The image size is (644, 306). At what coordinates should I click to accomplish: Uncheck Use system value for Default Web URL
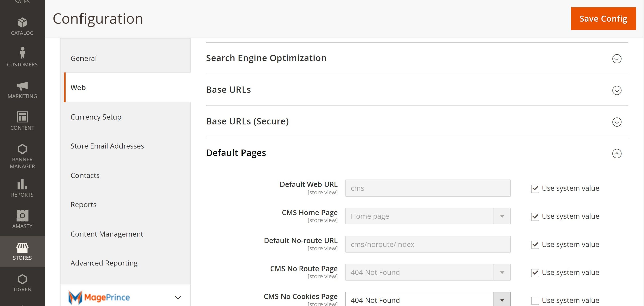(535, 188)
